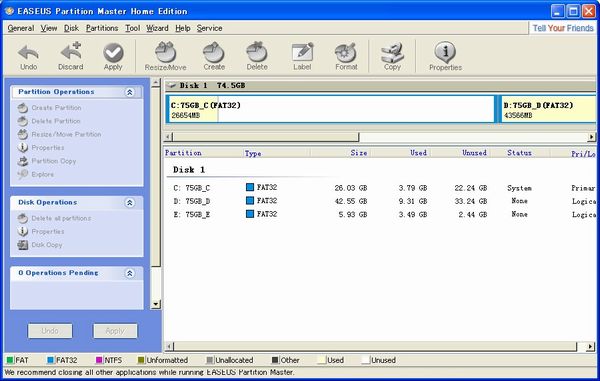
Task: Open Properties under Disk Operations
Action: coord(41,232)
